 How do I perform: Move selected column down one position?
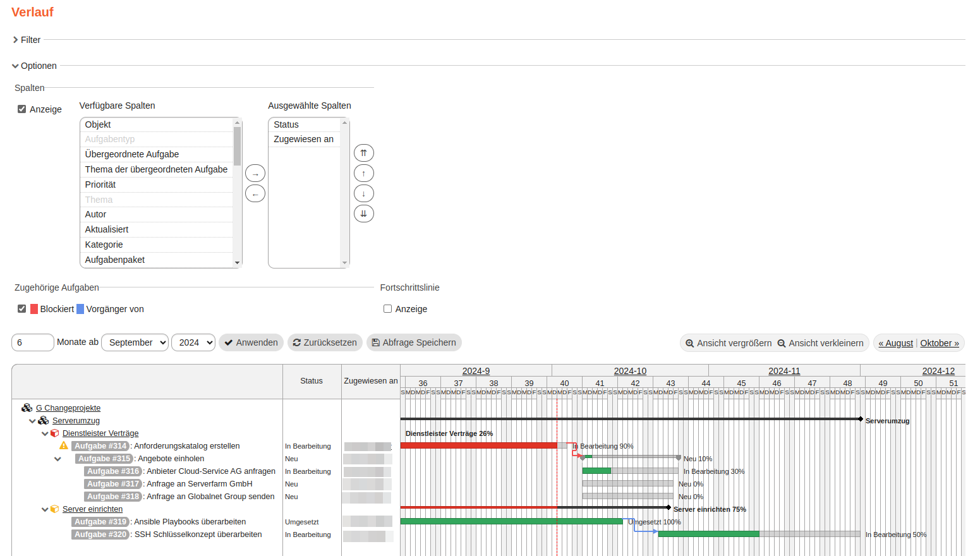[x=363, y=193]
